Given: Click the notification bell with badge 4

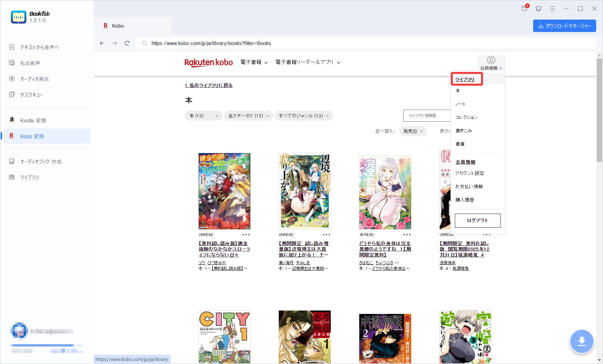Looking at the screenshot, I should 524,8.
